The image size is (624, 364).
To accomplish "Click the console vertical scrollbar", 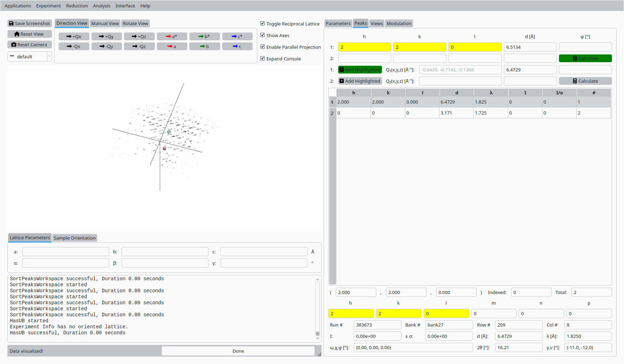I will pos(318,307).
